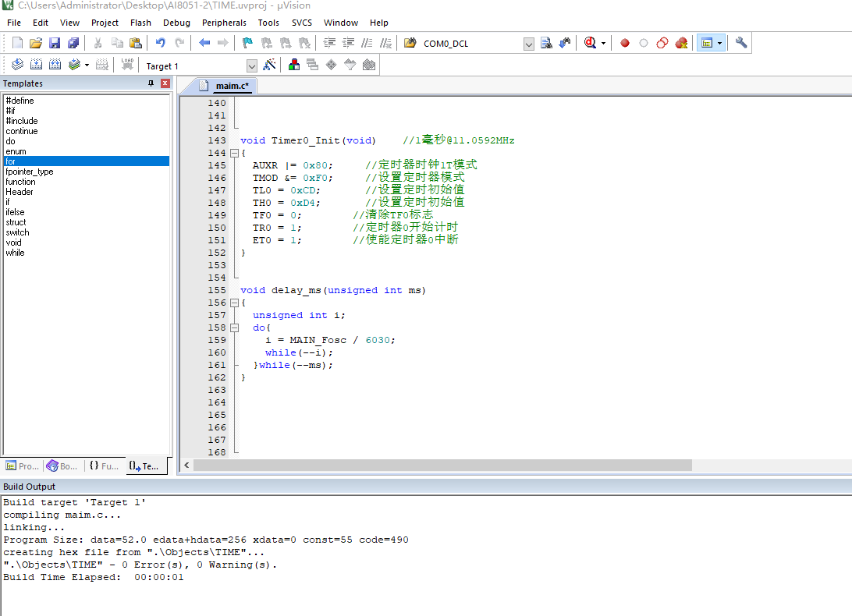Image resolution: width=852 pixels, height=616 pixels.
Task: Create a new file with the New icon
Action: [x=17, y=43]
